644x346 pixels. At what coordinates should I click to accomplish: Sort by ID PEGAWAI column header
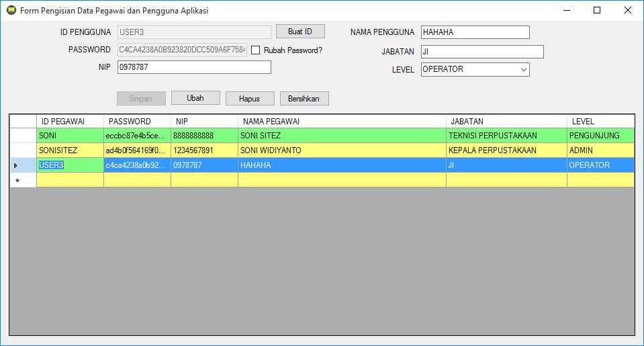click(70, 122)
